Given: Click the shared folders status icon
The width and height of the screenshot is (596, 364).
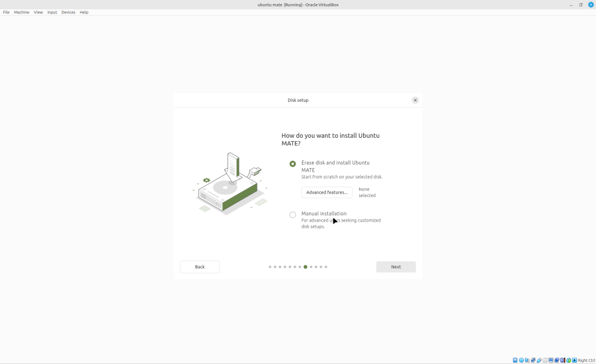Looking at the screenshot, I should tap(545, 360).
